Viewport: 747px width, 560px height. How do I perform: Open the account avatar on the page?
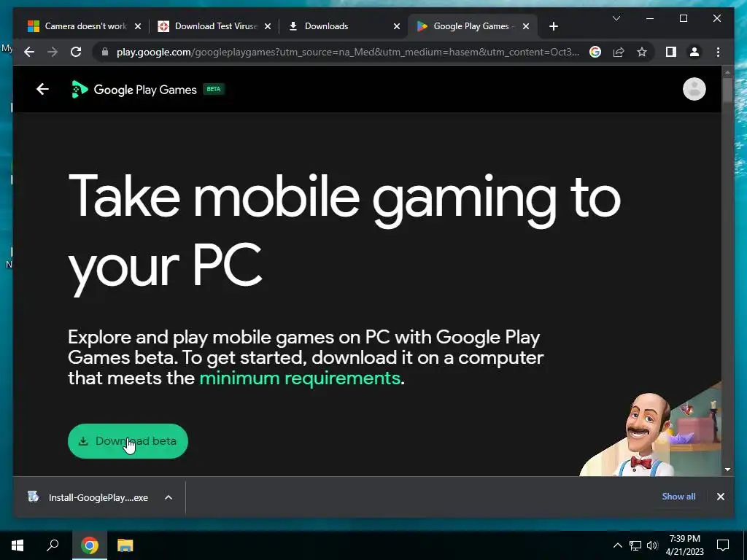pyautogui.click(x=694, y=89)
